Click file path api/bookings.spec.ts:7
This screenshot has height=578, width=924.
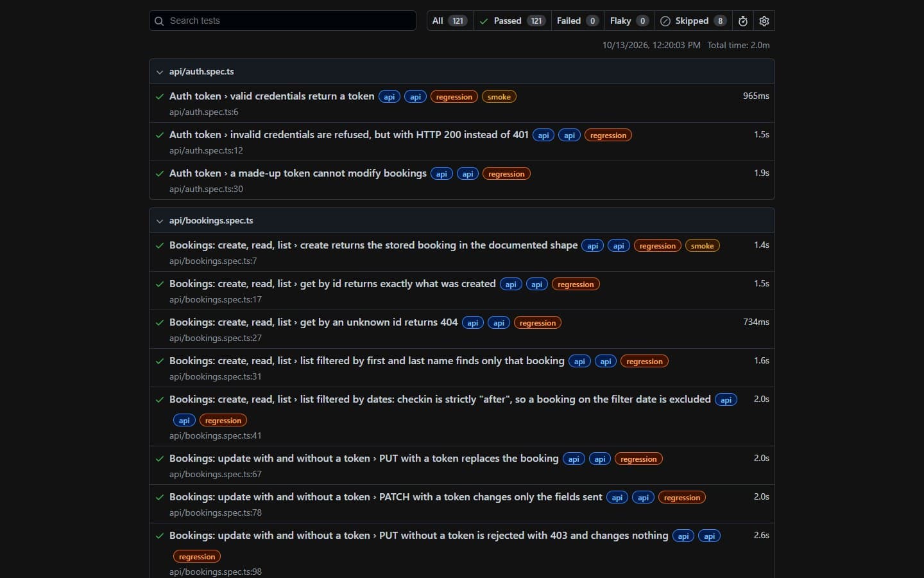(x=213, y=261)
